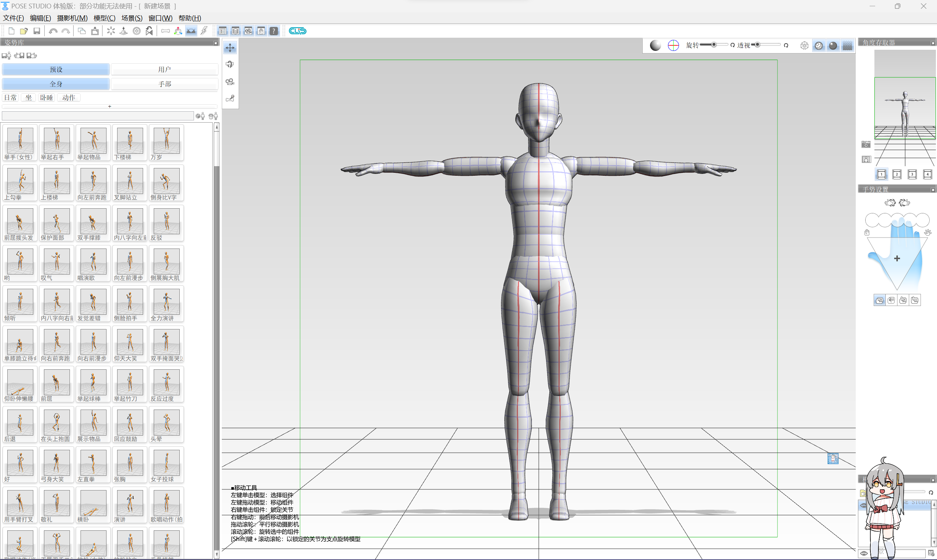
Task: Toggle the hand gesture panel button
Action: click(x=261, y=31)
